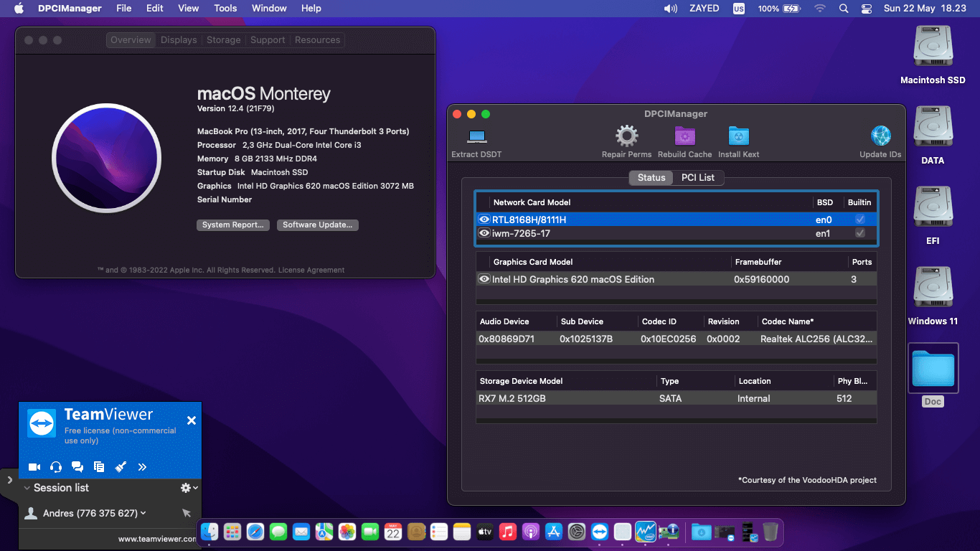Image resolution: width=980 pixels, height=551 pixels.
Task: Click the TeamViewer whiteboard brush icon
Action: coord(121,467)
